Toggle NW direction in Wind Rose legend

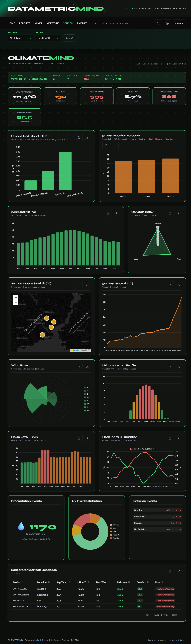point(87,411)
